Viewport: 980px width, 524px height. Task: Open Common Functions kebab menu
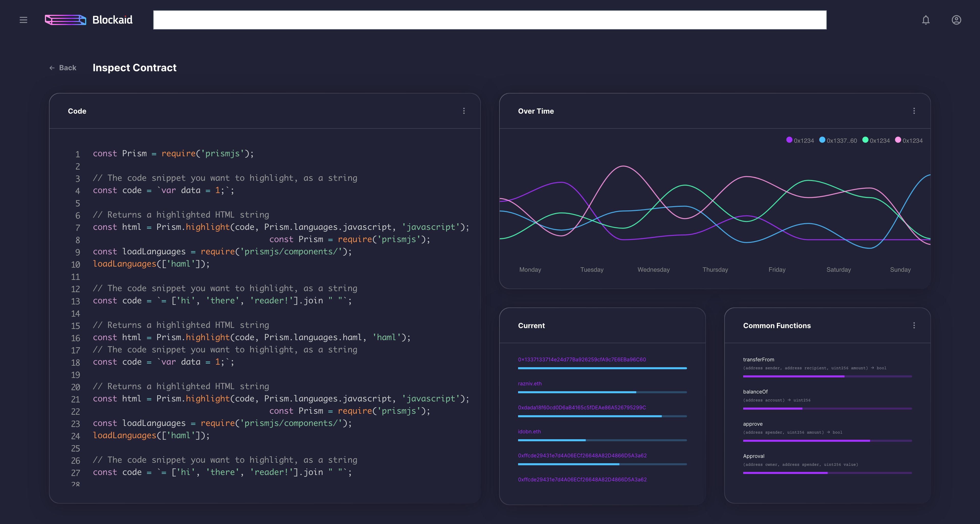914,325
